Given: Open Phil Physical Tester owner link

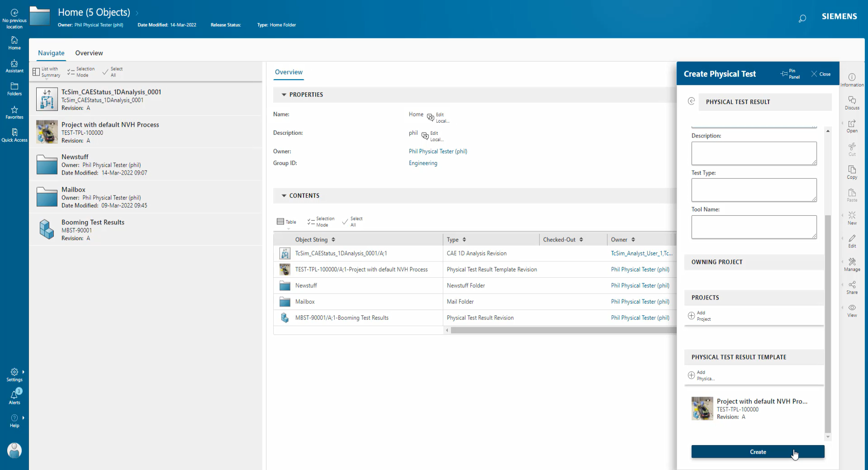Looking at the screenshot, I should click(437, 151).
